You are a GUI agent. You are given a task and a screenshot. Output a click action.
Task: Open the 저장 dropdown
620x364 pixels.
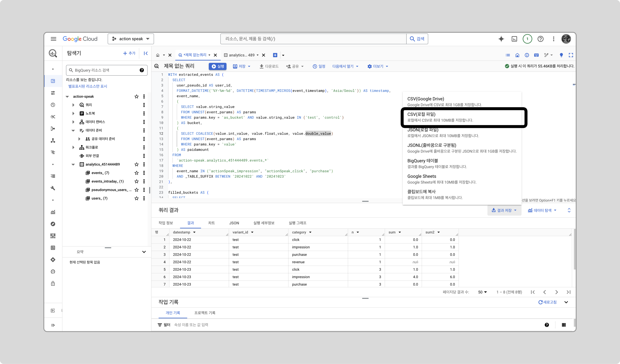pyautogui.click(x=242, y=66)
